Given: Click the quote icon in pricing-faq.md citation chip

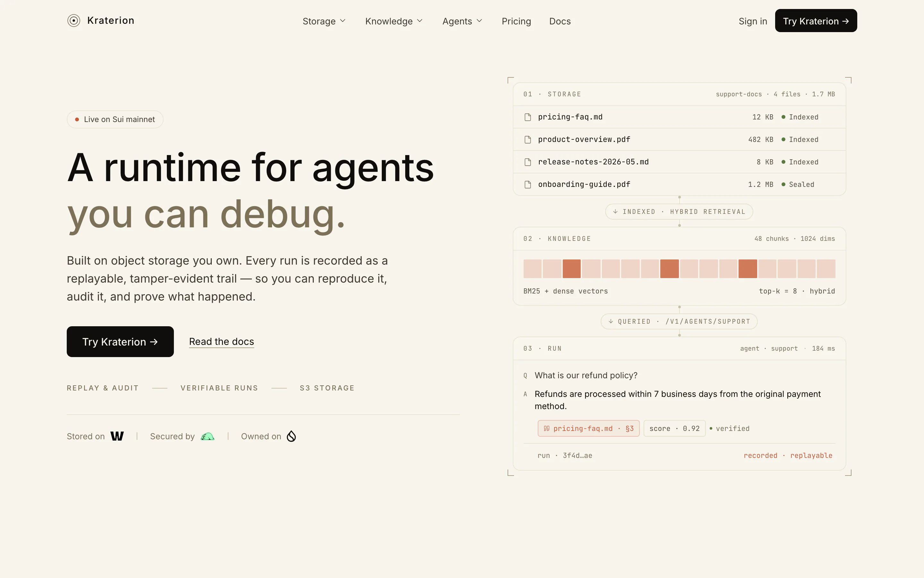Looking at the screenshot, I should point(546,428).
